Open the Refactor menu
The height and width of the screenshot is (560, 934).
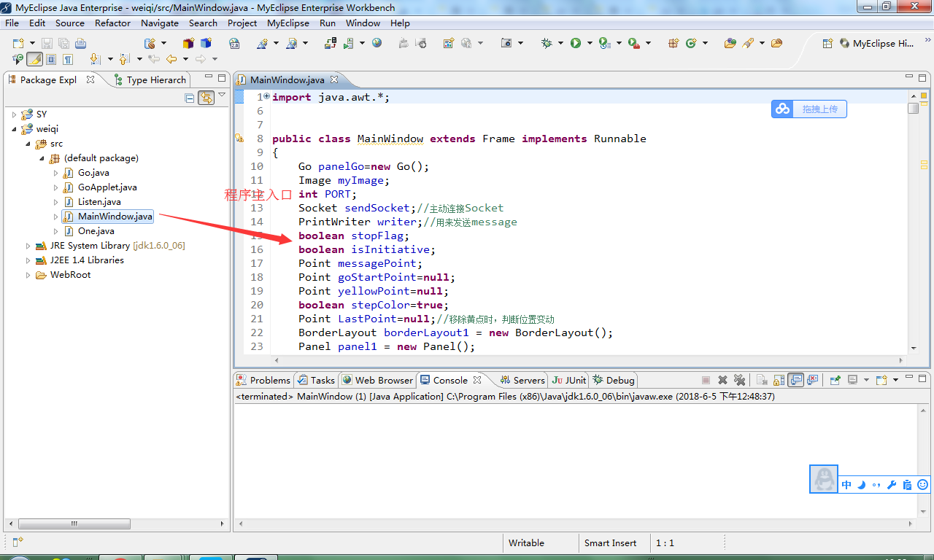[x=112, y=23]
